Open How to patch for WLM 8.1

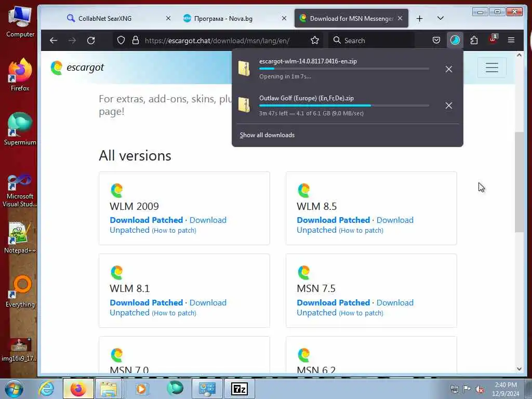174,313
